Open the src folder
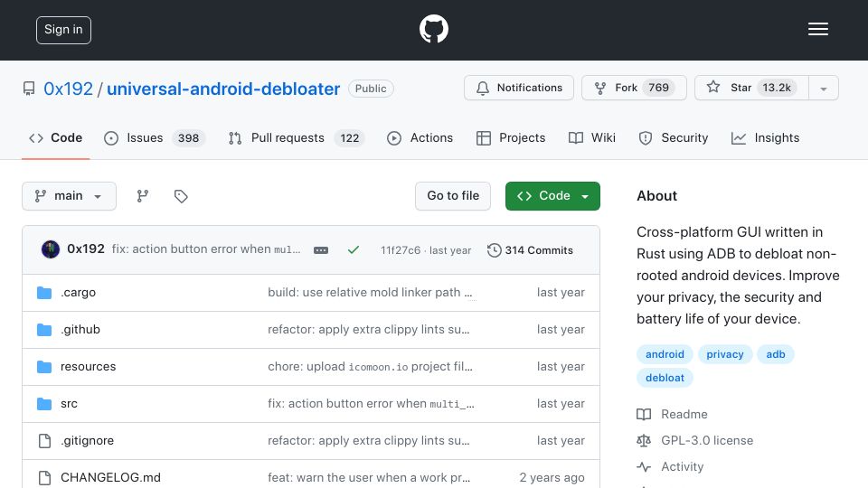The width and height of the screenshot is (868, 488). [69, 403]
